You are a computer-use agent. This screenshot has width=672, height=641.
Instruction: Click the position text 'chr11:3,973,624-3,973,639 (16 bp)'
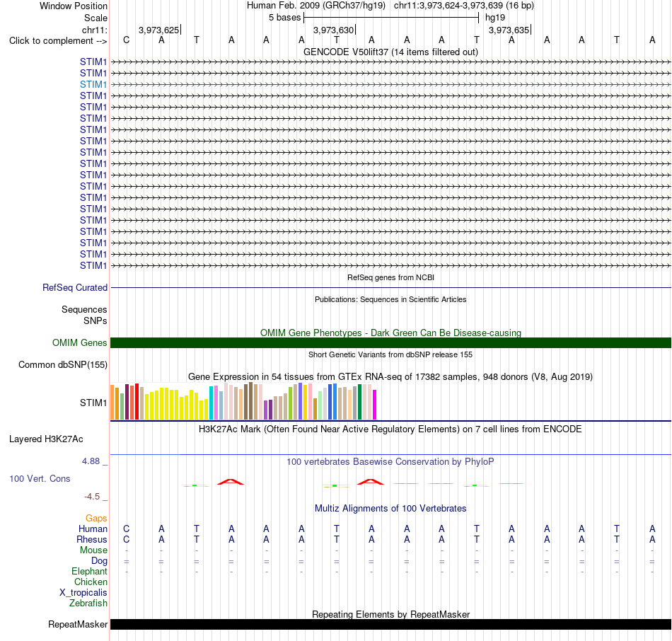pos(464,6)
